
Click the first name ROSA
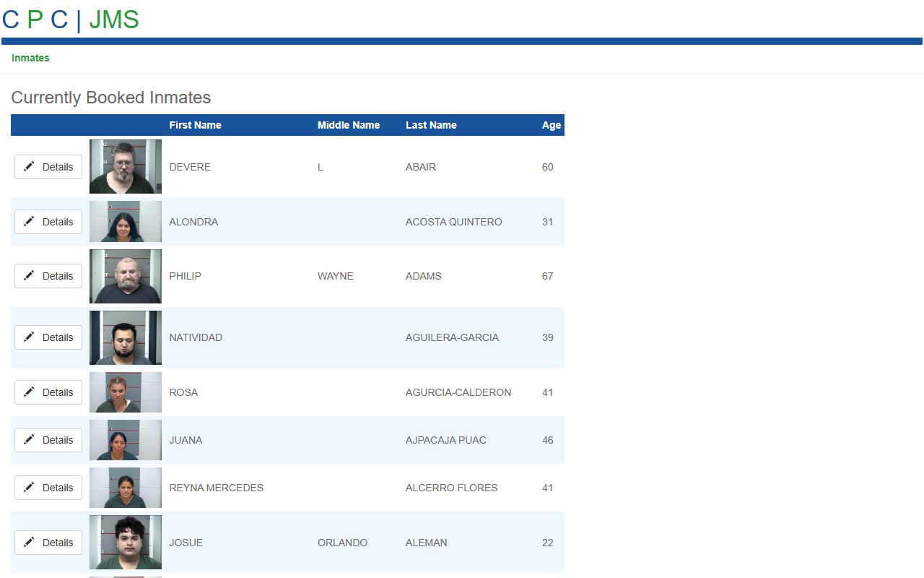pyautogui.click(x=183, y=392)
